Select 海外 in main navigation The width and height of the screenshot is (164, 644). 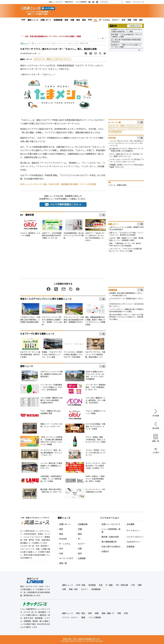pyautogui.click(x=141, y=20)
